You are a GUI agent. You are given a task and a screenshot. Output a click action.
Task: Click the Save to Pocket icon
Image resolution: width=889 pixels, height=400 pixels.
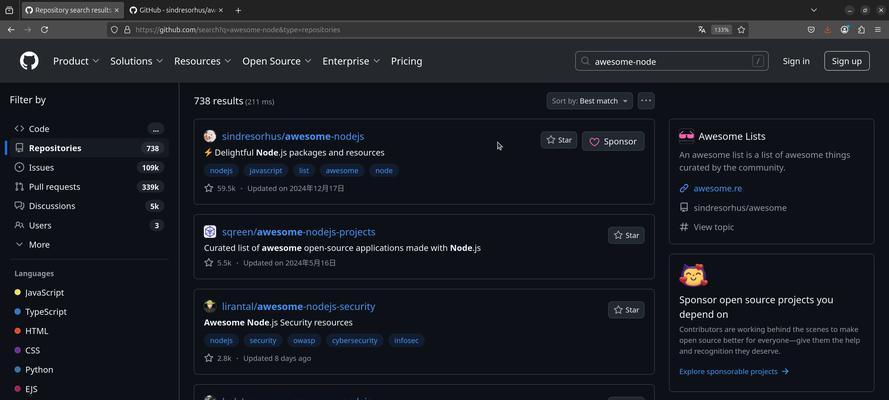click(x=811, y=29)
